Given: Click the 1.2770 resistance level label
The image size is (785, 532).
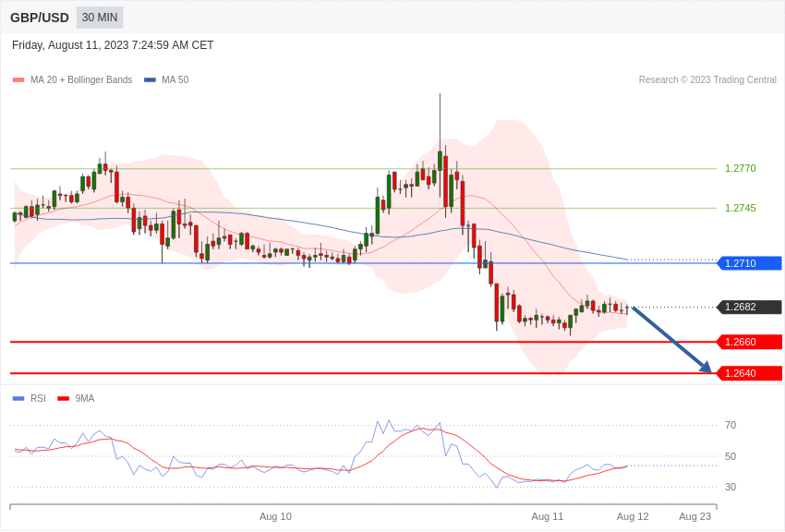Looking at the screenshot, I should click(741, 169).
